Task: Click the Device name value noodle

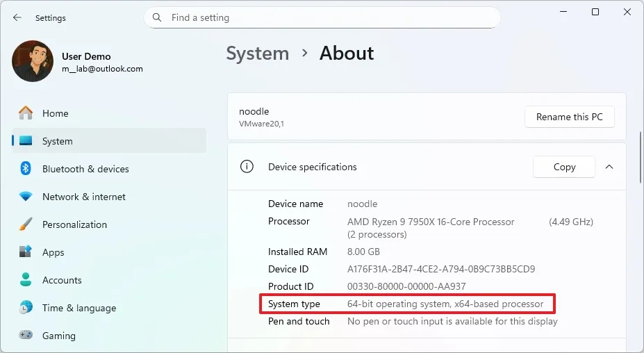Action: pyautogui.click(x=362, y=204)
